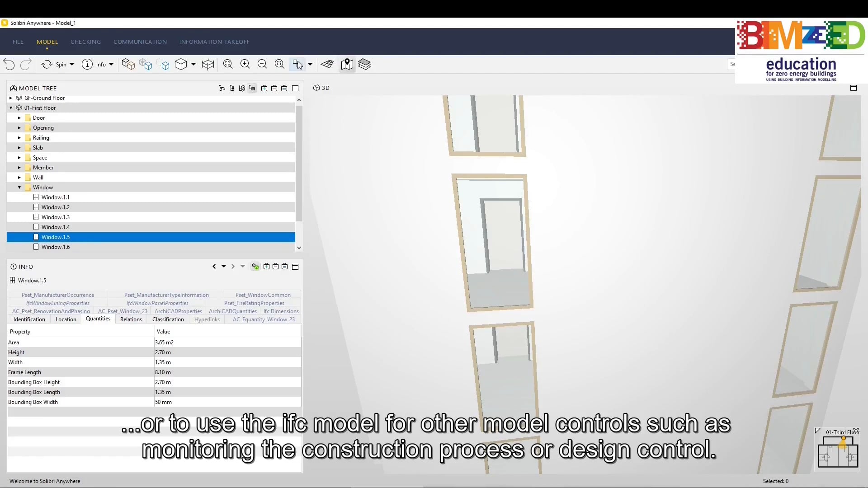Go back in Info panel history
This screenshot has height=488, width=868.
pyautogui.click(x=214, y=267)
